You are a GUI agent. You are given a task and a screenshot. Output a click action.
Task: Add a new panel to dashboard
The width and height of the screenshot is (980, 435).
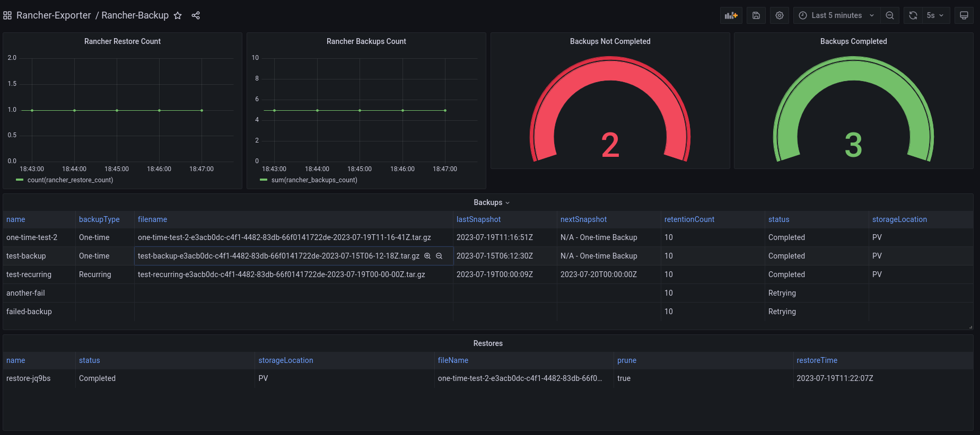pos(731,15)
